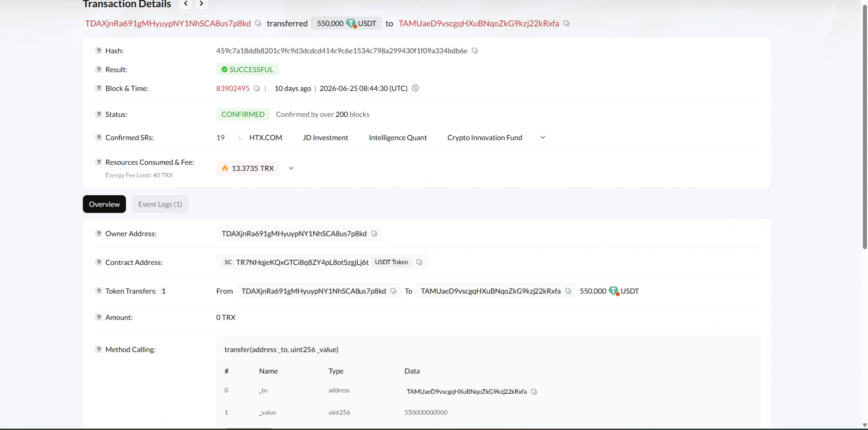Open sender address link TDAXjnRa691g in header
The height and width of the screenshot is (430, 868).
(x=168, y=23)
